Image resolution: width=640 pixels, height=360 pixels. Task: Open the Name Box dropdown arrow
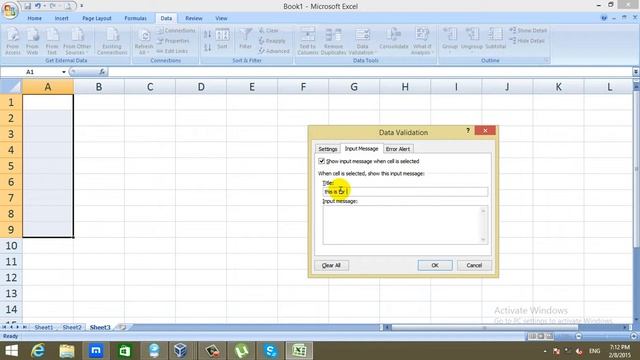tap(64, 72)
